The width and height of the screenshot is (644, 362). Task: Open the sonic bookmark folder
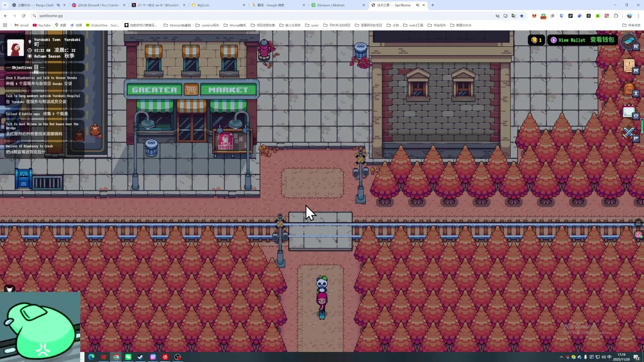[312, 25]
